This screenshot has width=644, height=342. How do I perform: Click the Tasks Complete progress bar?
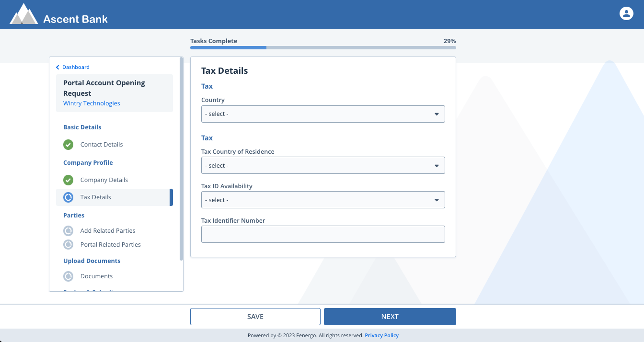tap(323, 47)
